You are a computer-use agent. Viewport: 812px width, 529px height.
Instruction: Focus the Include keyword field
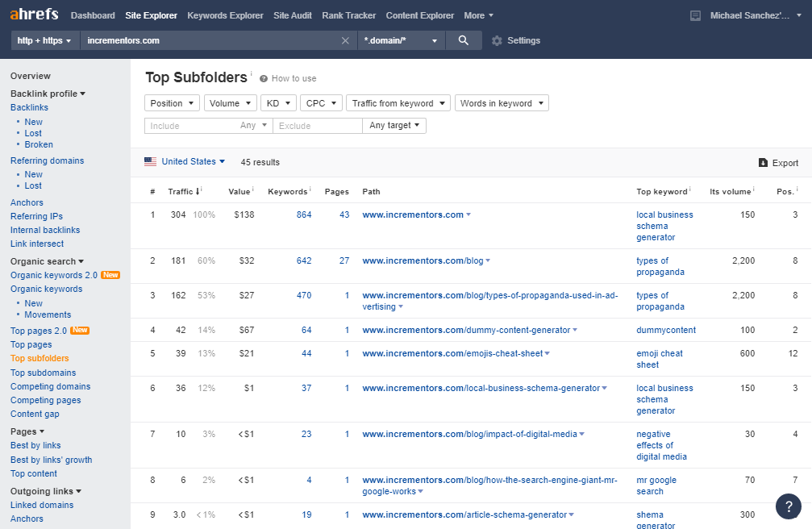pos(190,125)
